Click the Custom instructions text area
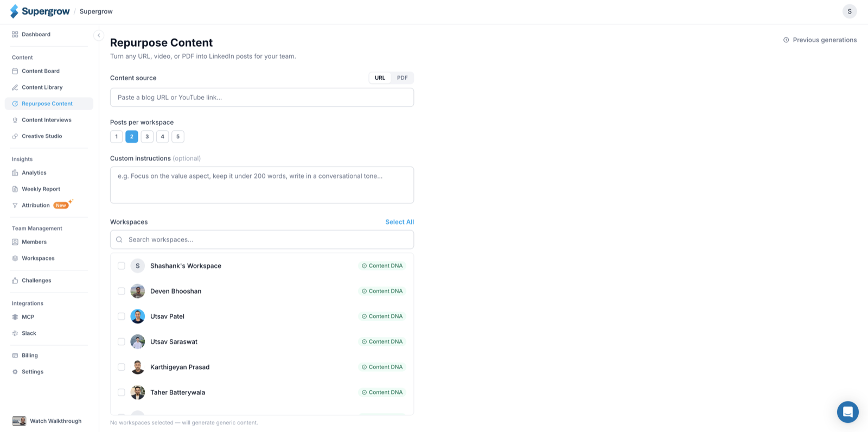This screenshot has width=868, height=432. click(262, 185)
